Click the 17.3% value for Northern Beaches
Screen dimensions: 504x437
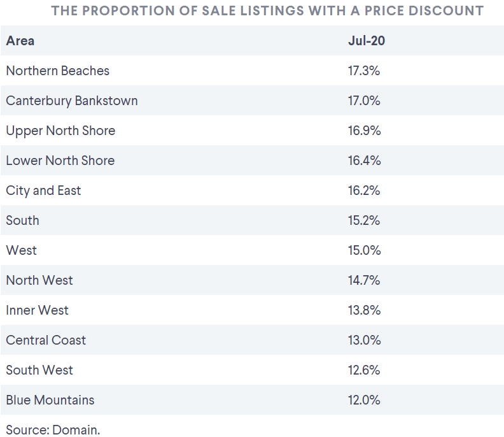[364, 71]
